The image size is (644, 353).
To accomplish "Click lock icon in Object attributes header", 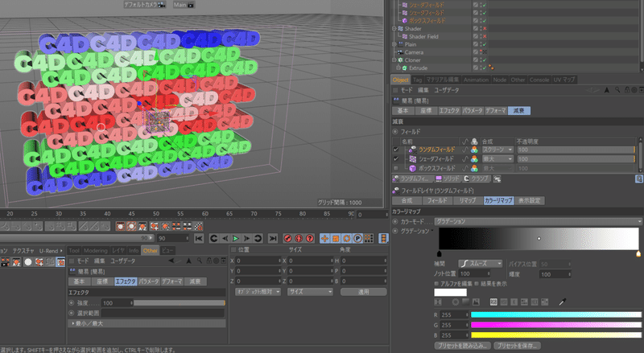I will pyautogui.click(x=628, y=90).
